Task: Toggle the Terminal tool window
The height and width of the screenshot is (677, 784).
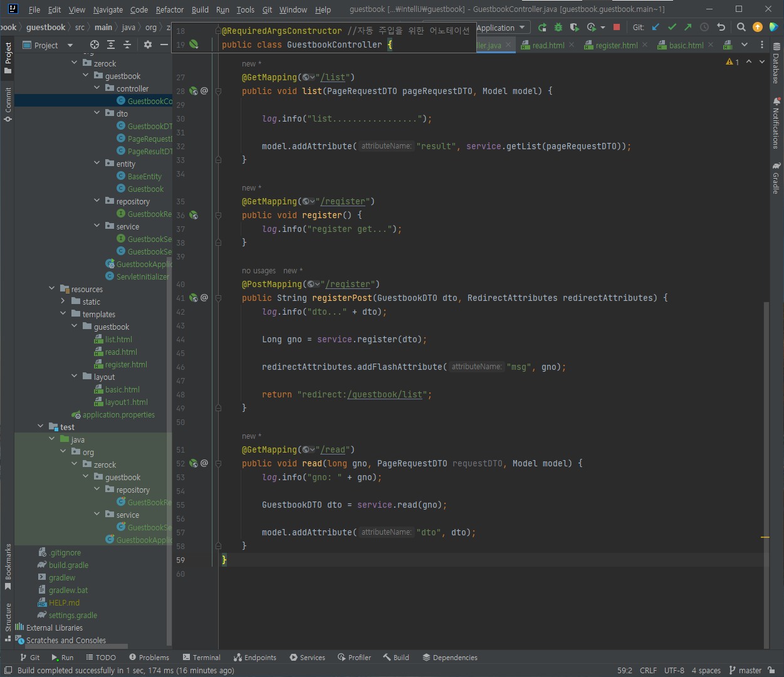Action: (202, 658)
